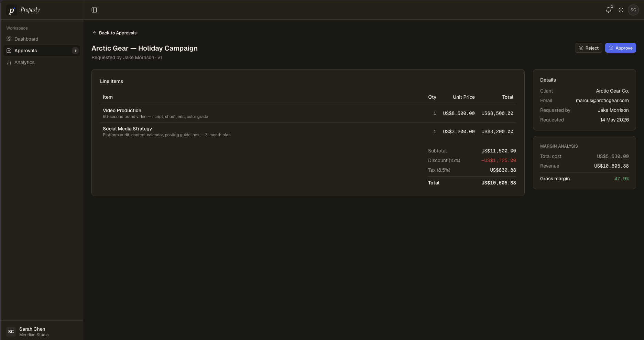The width and height of the screenshot is (644, 340).
Task: Click the Analytics bar chart icon
Action: pos(9,62)
